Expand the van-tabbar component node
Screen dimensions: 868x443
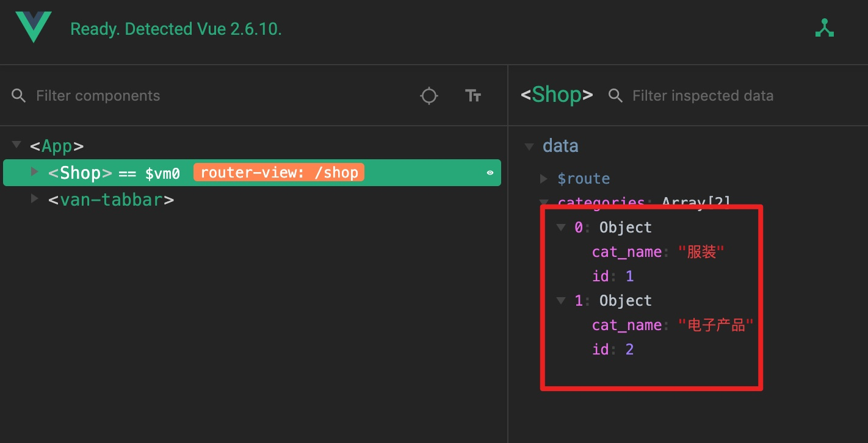35,199
